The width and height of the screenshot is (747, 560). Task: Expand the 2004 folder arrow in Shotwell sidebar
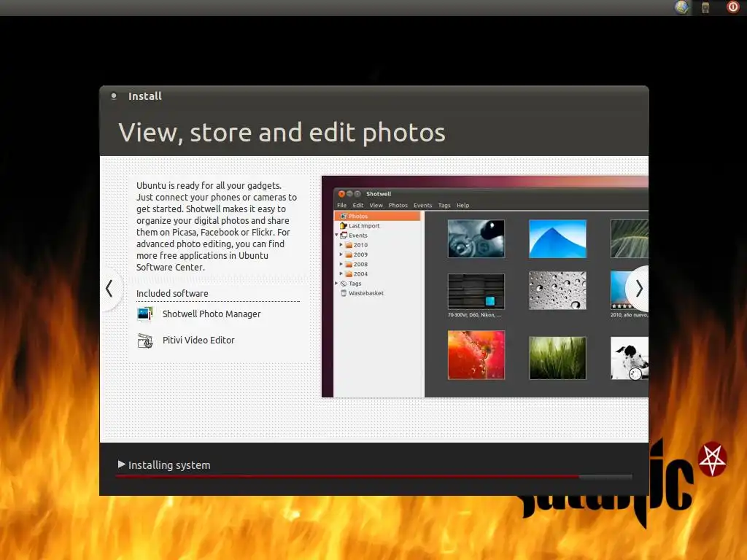(x=341, y=274)
